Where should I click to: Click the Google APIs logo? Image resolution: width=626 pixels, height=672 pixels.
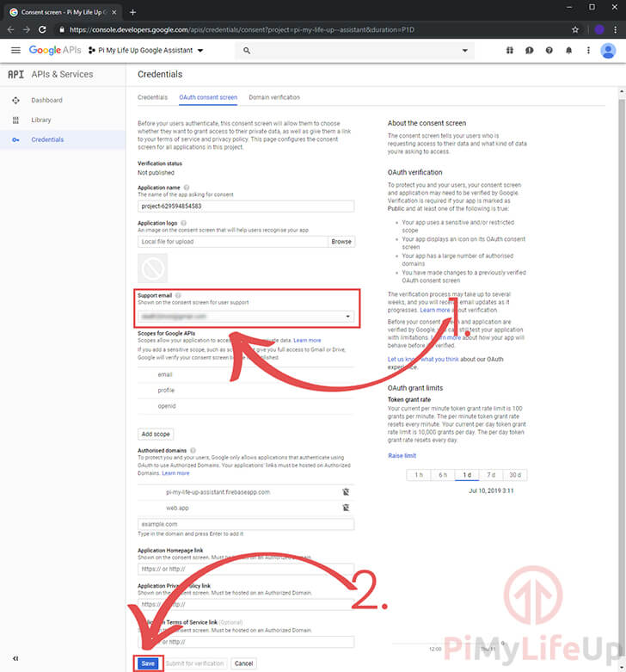click(55, 50)
